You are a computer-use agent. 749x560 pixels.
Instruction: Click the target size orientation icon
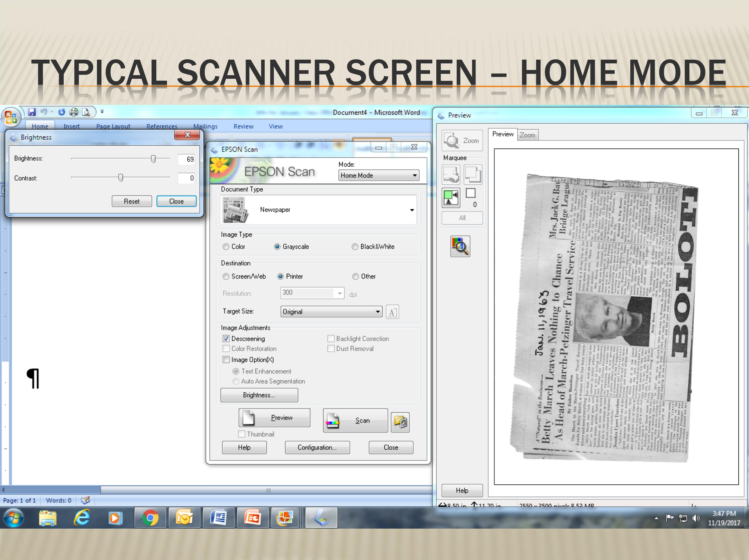pyautogui.click(x=392, y=312)
